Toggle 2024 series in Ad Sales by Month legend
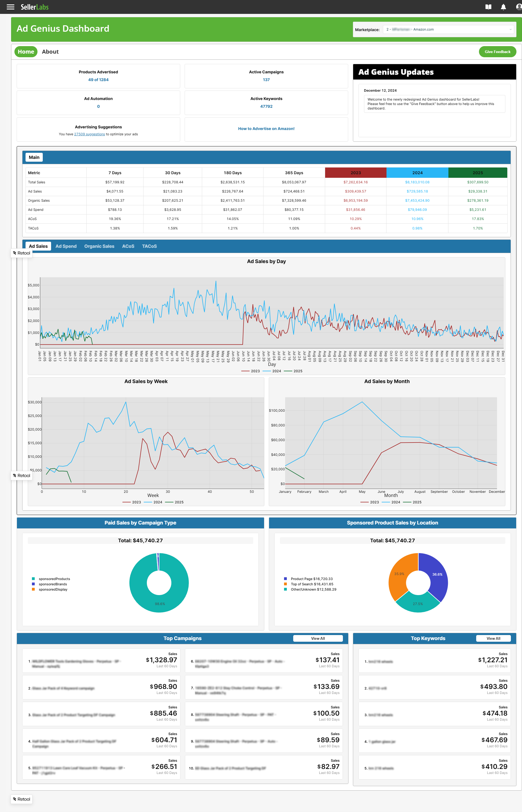Image resolution: width=522 pixels, height=812 pixels. click(x=391, y=502)
